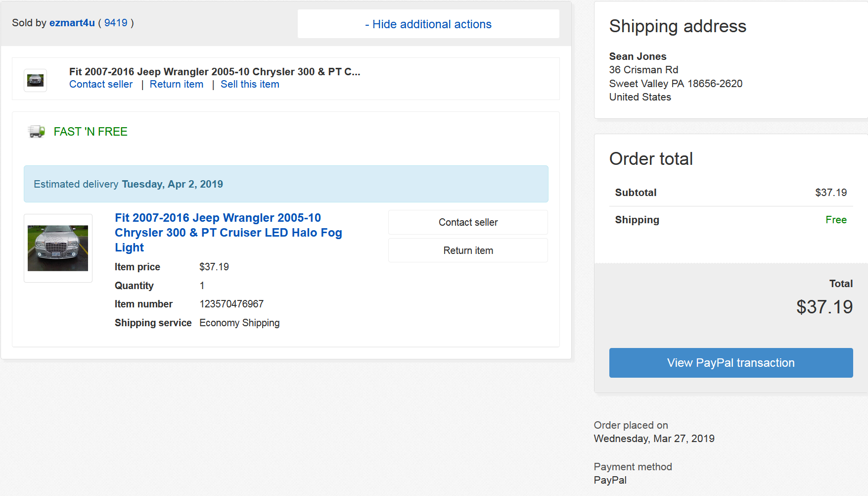Click the delivery truck icon beside FAST 'N FREE
Image resolution: width=868 pixels, height=496 pixels.
37,132
